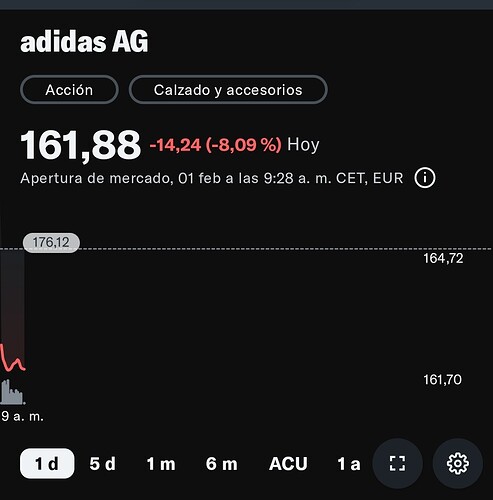Open the Calzado y accesorios tag
Viewport: 493px width, 500px height.
coord(228,90)
